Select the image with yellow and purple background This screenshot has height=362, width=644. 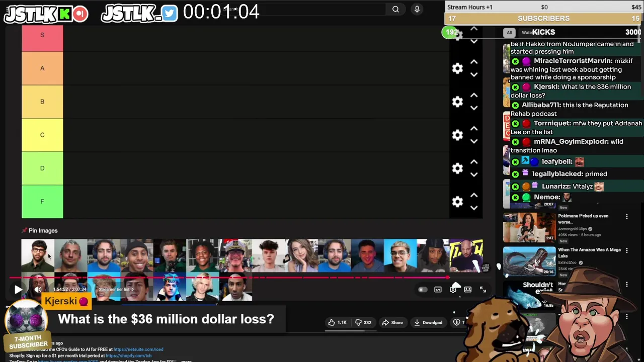pyautogui.click(x=466, y=255)
